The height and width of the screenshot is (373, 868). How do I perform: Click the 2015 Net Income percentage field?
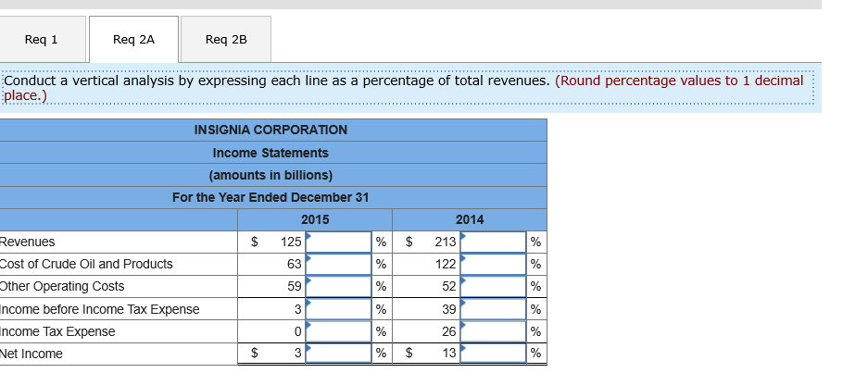(338, 353)
